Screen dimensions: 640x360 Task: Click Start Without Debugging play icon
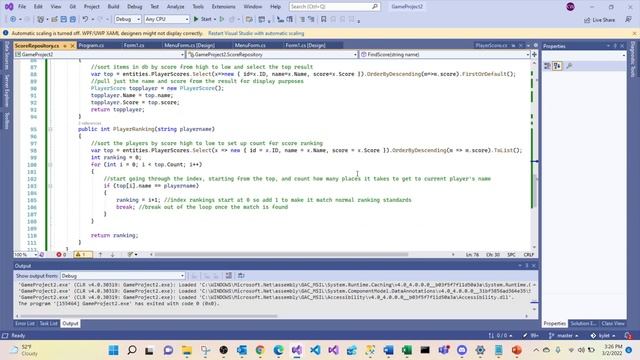[222, 19]
